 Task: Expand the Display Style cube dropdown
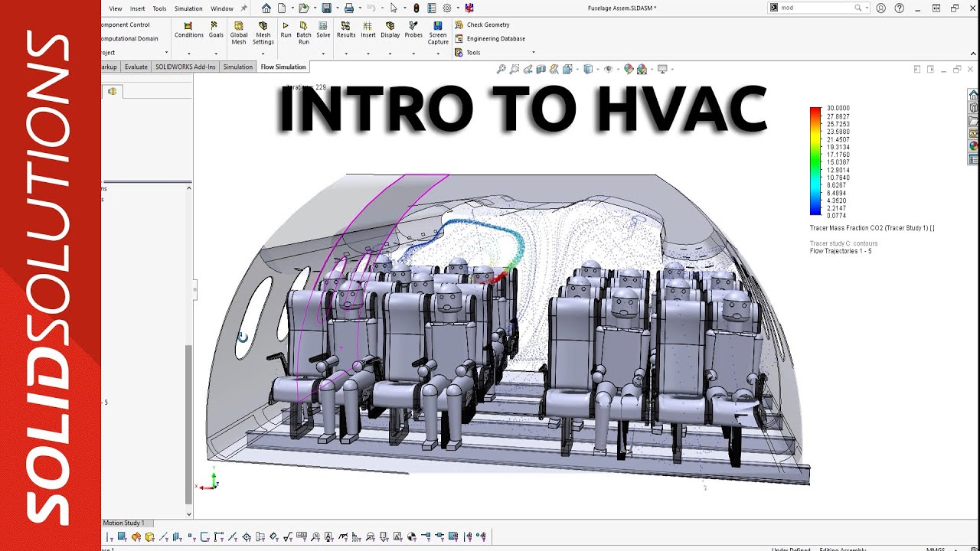pyautogui.click(x=597, y=69)
